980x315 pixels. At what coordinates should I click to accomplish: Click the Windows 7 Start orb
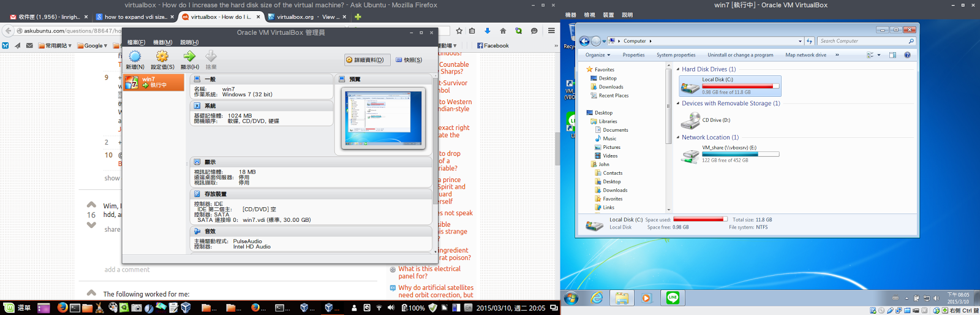tap(571, 298)
